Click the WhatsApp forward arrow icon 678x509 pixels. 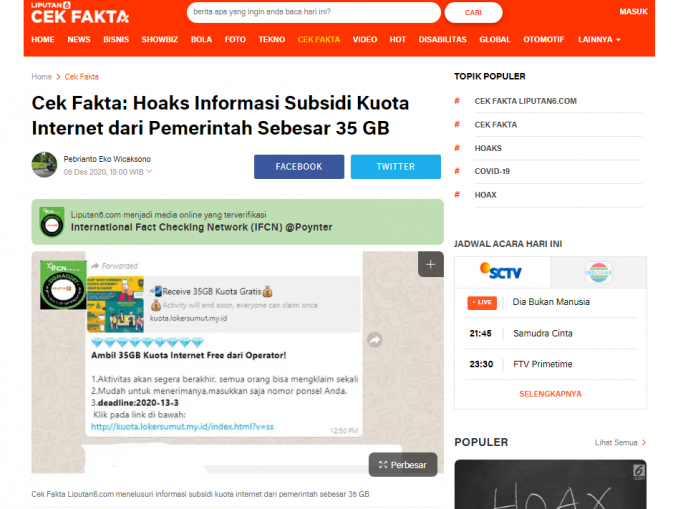click(375, 340)
